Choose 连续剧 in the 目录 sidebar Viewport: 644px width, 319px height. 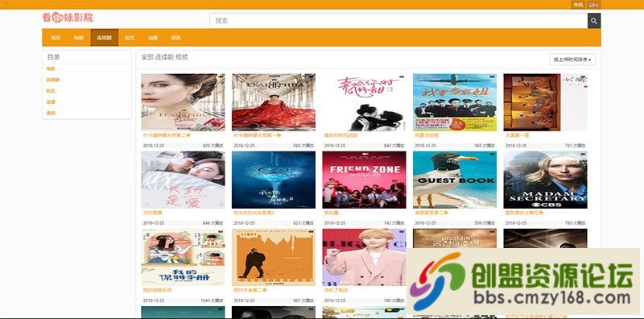pyautogui.click(x=53, y=81)
